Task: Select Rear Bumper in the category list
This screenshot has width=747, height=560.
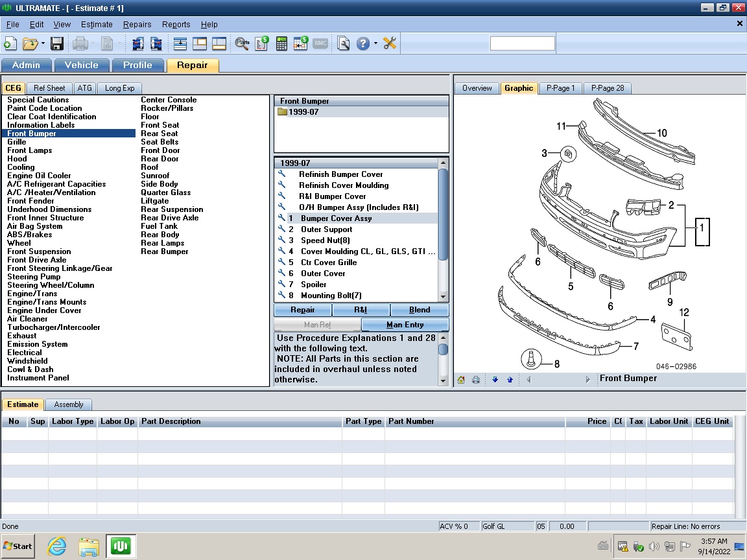Action: 164,251
